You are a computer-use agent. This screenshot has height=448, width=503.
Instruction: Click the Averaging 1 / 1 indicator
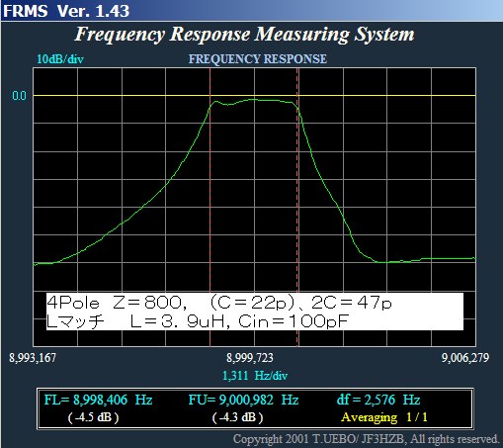pos(384,417)
